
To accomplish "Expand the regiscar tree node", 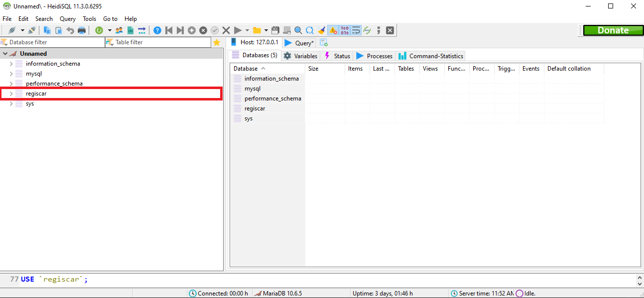I will click(x=11, y=94).
